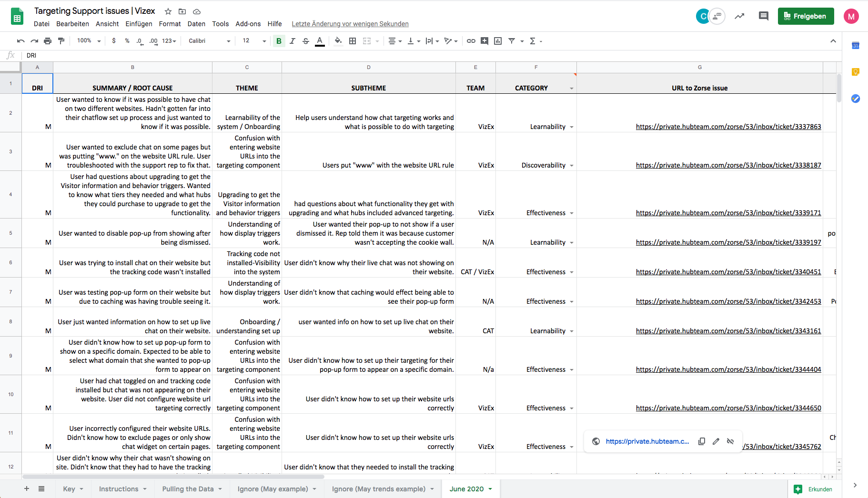Image resolution: width=868 pixels, height=498 pixels.
Task: Open the Google Sheets home icon
Action: pos(17,16)
